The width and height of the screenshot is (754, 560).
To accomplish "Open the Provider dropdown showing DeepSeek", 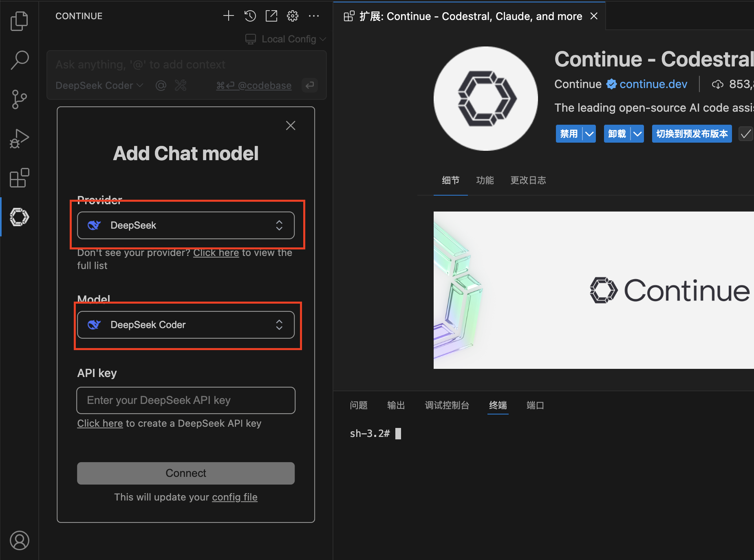I will 186,225.
